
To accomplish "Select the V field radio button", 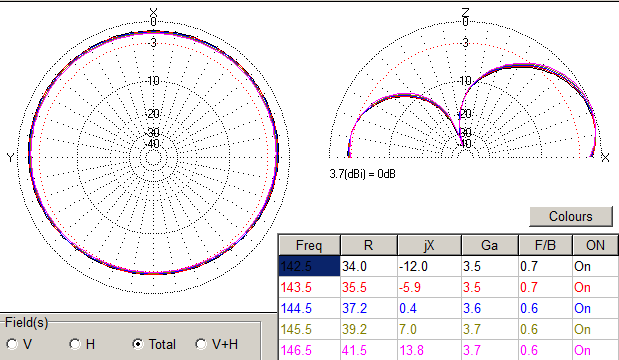I will [x=13, y=344].
